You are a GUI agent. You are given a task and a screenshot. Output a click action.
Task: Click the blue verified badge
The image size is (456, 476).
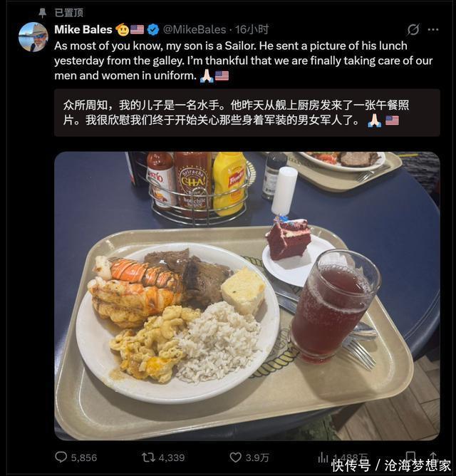(x=153, y=30)
